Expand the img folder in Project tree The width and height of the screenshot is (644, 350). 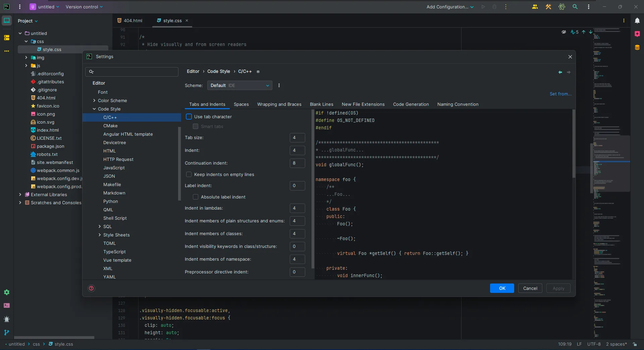click(x=26, y=57)
